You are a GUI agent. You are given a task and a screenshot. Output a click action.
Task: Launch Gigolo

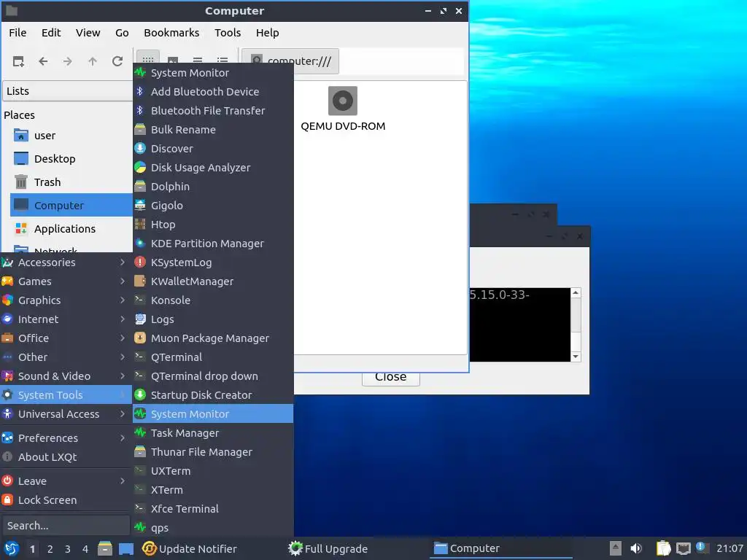click(x=213, y=206)
